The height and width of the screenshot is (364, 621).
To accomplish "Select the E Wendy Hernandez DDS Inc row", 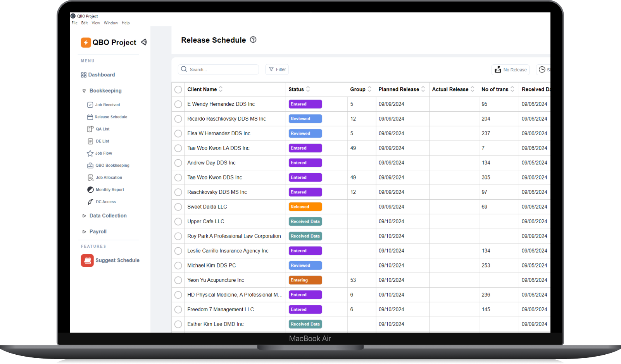I will (178, 104).
